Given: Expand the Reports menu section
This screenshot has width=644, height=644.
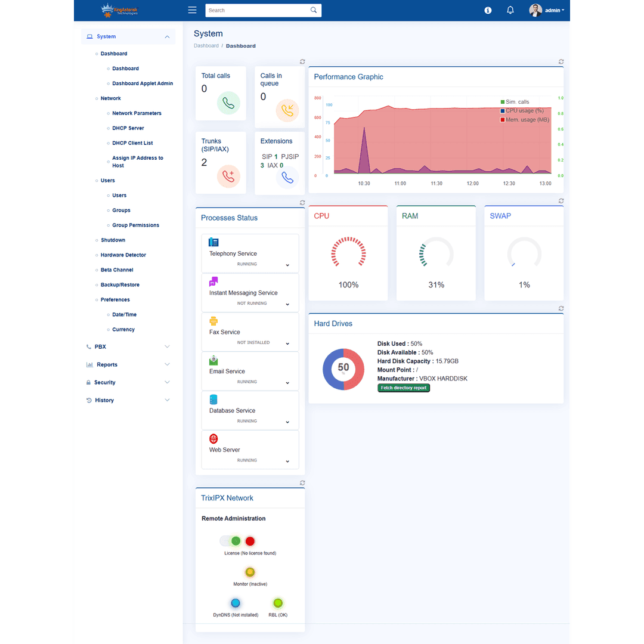Looking at the screenshot, I should click(108, 364).
